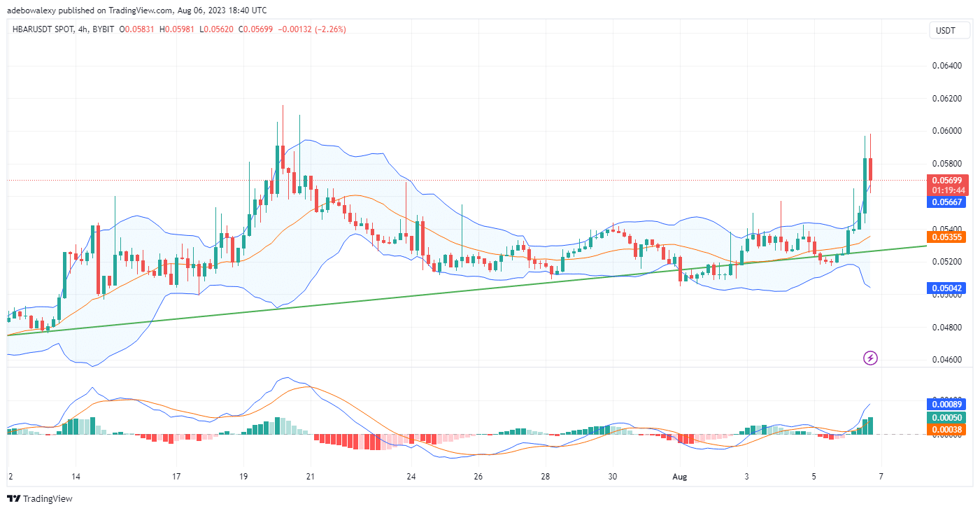Click the 0.06400 price axis label

tap(946, 66)
